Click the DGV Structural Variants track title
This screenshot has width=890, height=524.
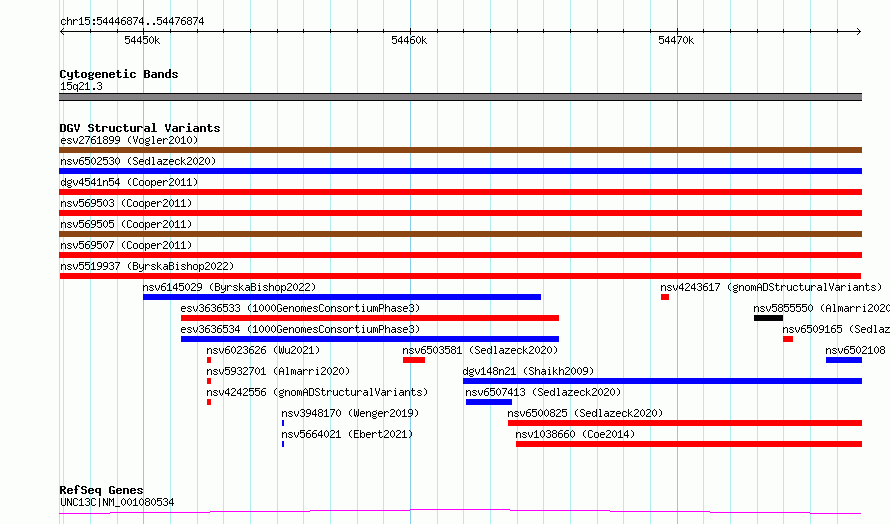point(140,128)
